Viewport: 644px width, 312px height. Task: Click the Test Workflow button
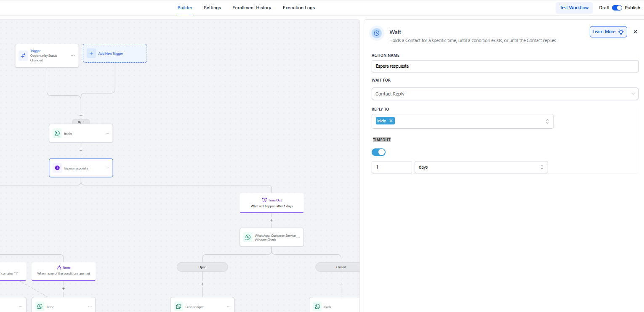point(574,8)
